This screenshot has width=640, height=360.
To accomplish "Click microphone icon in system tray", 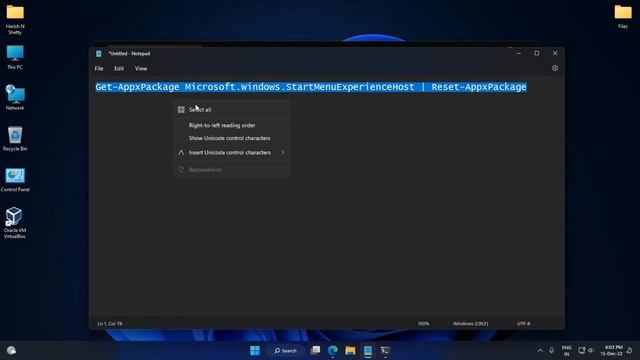I will (551, 351).
